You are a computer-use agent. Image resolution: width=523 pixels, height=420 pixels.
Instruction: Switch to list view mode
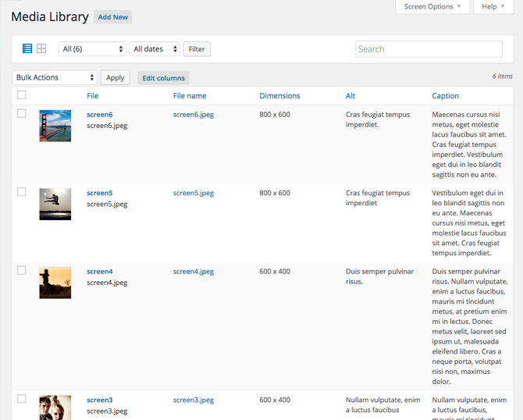(x=27, y=48)
